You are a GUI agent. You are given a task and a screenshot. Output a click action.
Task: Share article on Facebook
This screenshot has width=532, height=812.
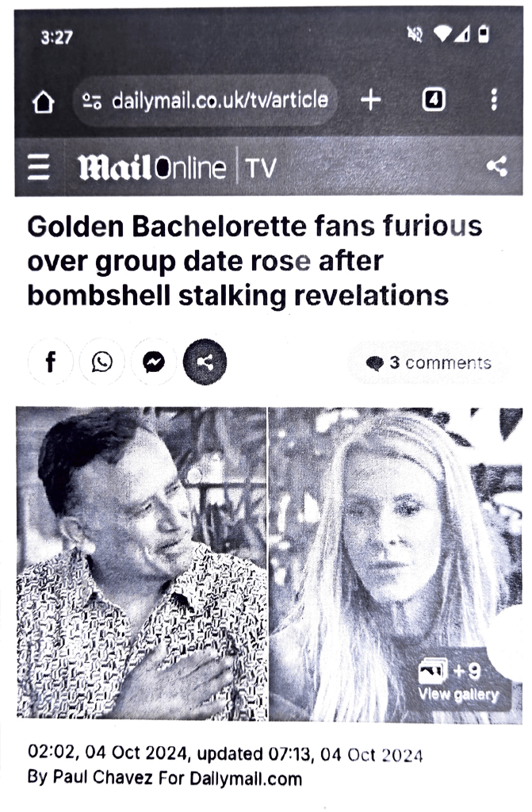[50, 362]
